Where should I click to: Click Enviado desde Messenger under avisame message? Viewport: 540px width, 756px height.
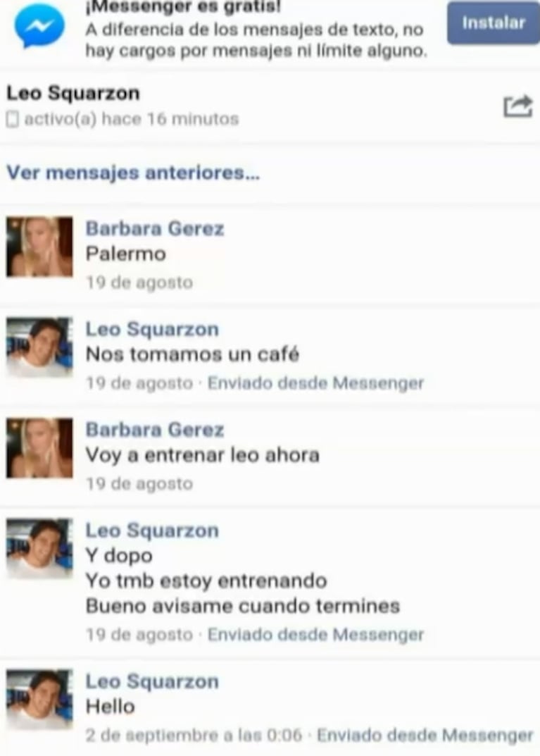click(x=315, y=635)
